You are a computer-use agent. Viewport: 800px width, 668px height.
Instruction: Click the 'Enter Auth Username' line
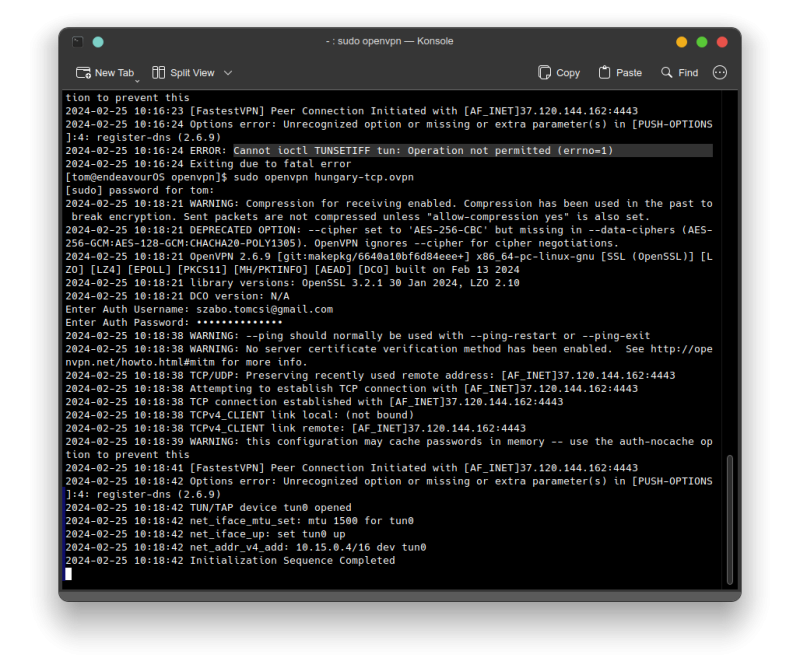[199, 309]
